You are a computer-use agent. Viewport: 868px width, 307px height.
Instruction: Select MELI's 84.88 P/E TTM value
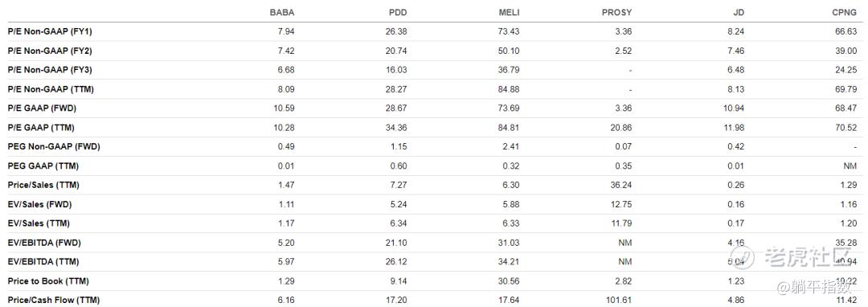pos(510,89)
